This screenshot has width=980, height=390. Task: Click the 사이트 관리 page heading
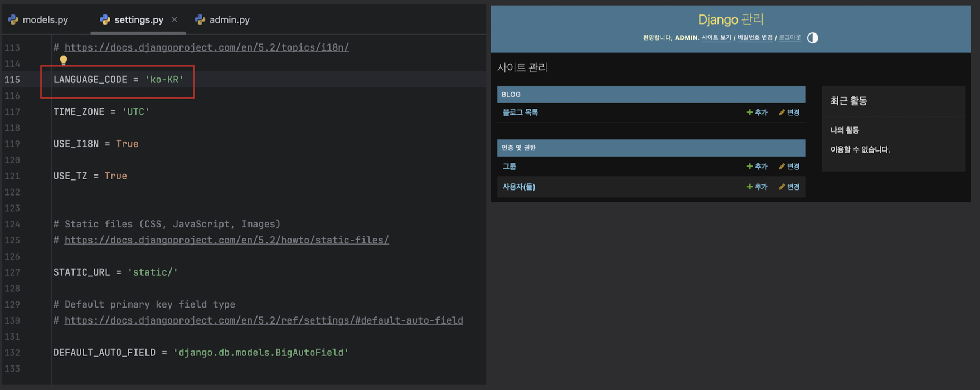[522, 67]
